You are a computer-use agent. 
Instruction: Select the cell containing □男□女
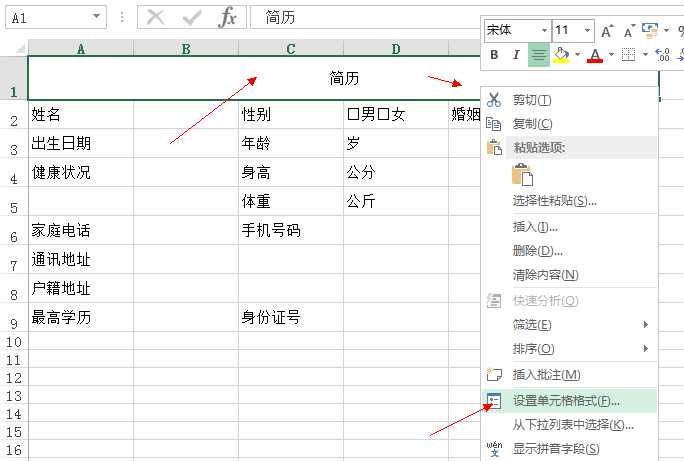pyautogui.click(x=396, y=115)
